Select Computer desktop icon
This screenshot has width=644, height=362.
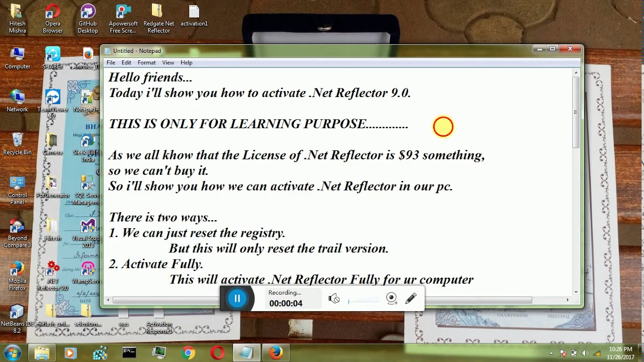(x=17, y=58)
